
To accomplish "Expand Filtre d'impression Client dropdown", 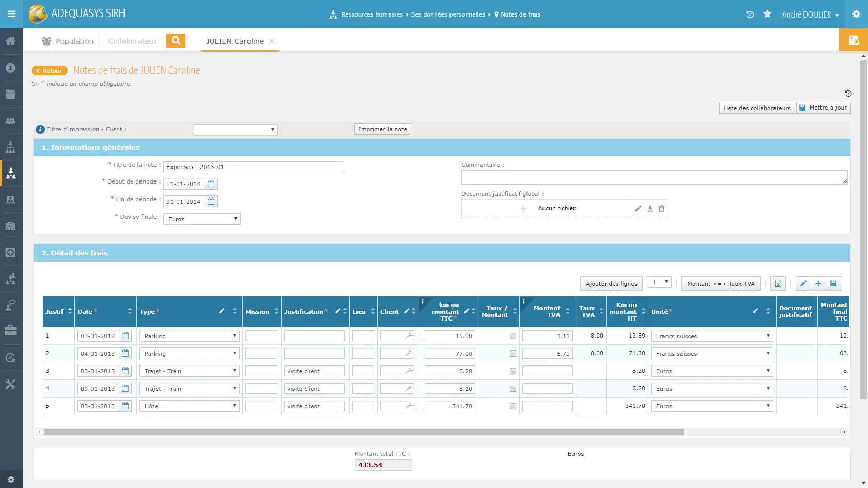I will pos(236,130).
